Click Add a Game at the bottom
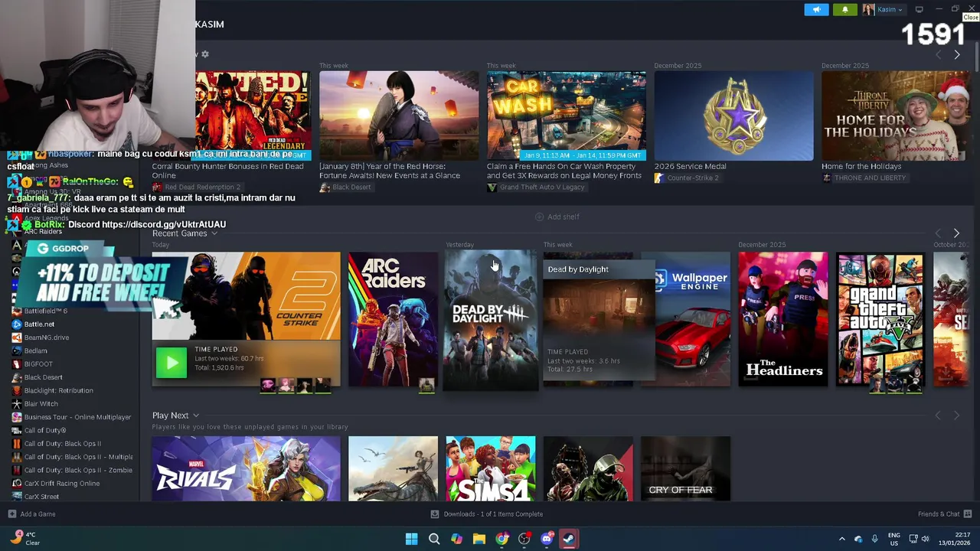Viewport: 980px width, 551px height. pos(31,514)
